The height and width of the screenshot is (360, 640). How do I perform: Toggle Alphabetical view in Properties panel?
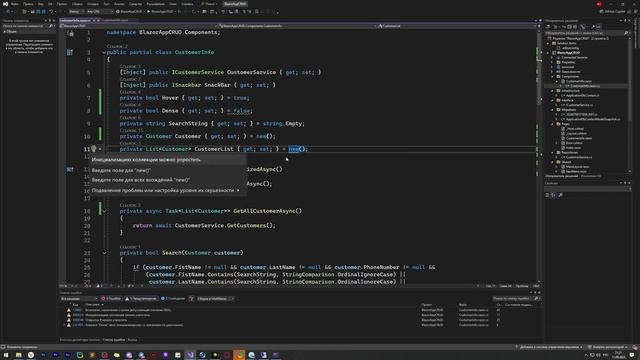coord(553,195)
